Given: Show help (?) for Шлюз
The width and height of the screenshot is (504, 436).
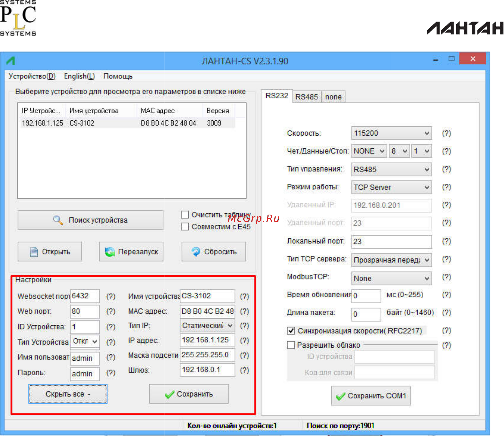Looking at the screenshot, I should 245,370.
